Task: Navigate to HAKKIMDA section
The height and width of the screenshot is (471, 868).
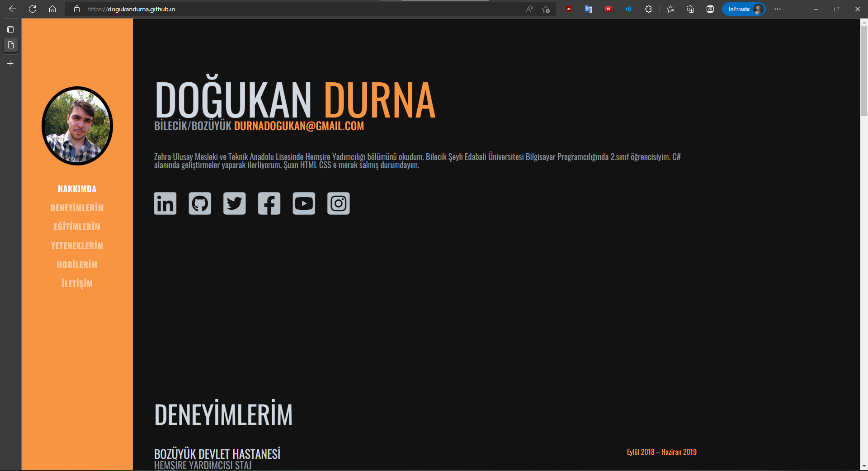Action: [x=77, y=189]
